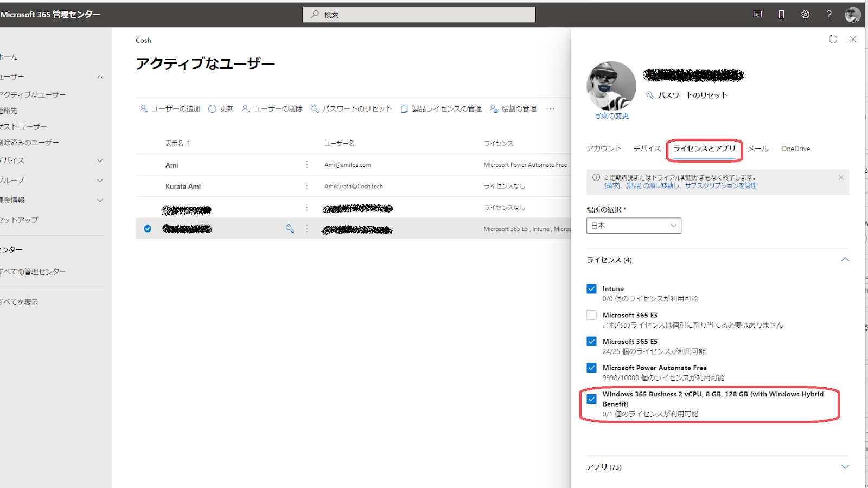This screenshot has width=868, height=488.
Task: Open ゲスト ユーザー in the sidebar
Action: pyautogui.click(x=23, y=126)
